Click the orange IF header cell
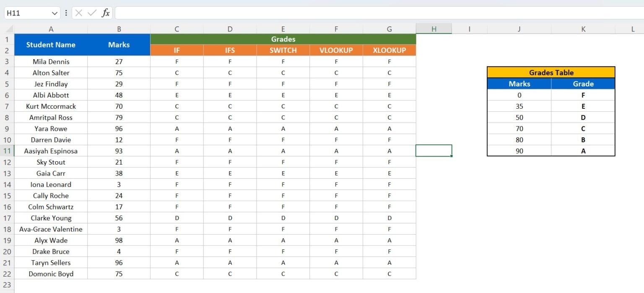Screen dimensions: 644x293 tap(177, 50)
